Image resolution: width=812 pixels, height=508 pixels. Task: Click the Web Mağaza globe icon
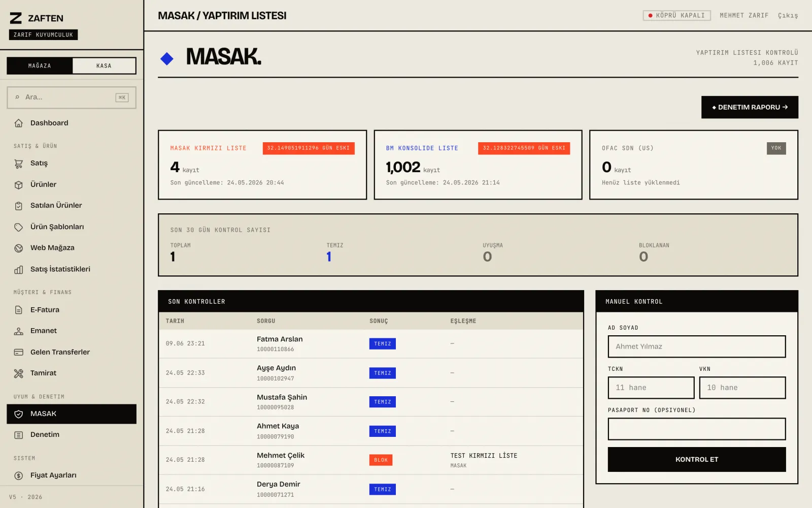19,248
